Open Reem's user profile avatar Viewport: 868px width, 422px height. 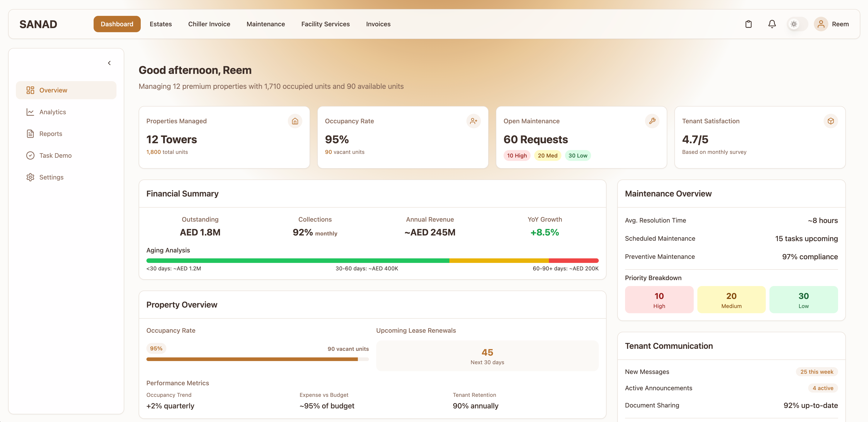pos(821,24)
